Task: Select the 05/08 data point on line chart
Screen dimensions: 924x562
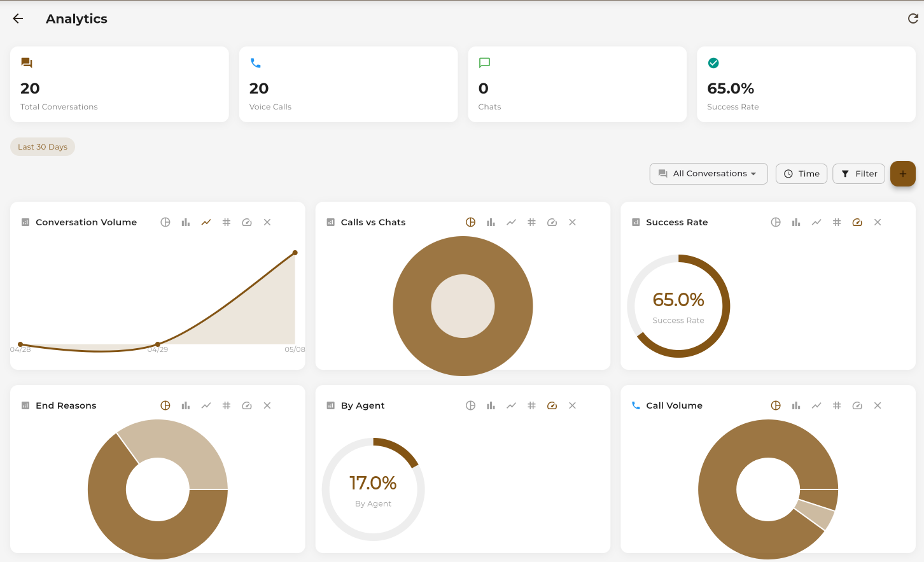Action: (295, 253)
